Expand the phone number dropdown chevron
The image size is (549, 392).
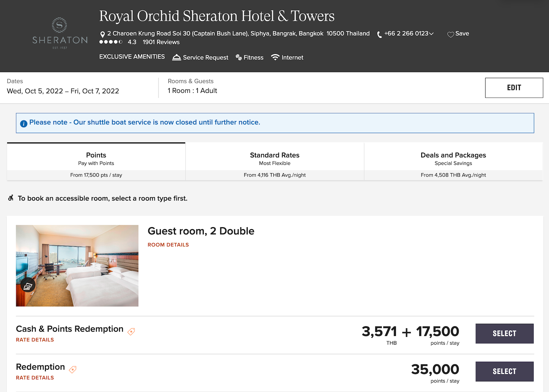pyautogui.click(x=431, y=34)
